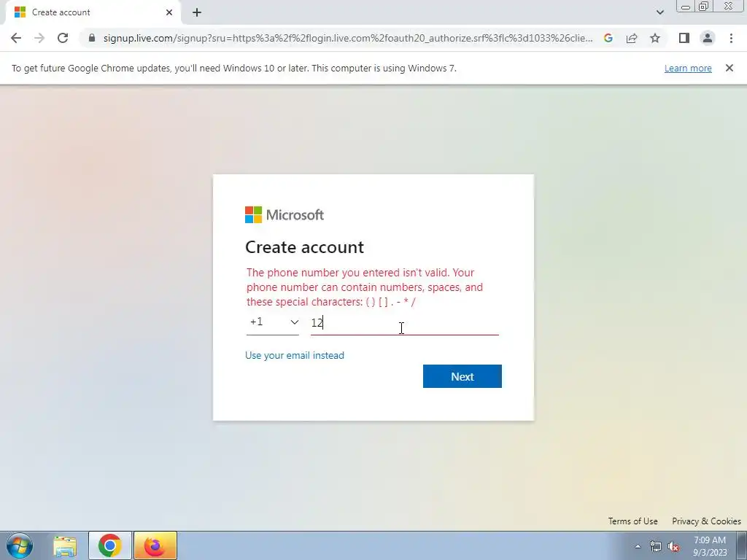Open the Chrome three-dot menu
Screen dimensions: 747x560
[731, 38]
